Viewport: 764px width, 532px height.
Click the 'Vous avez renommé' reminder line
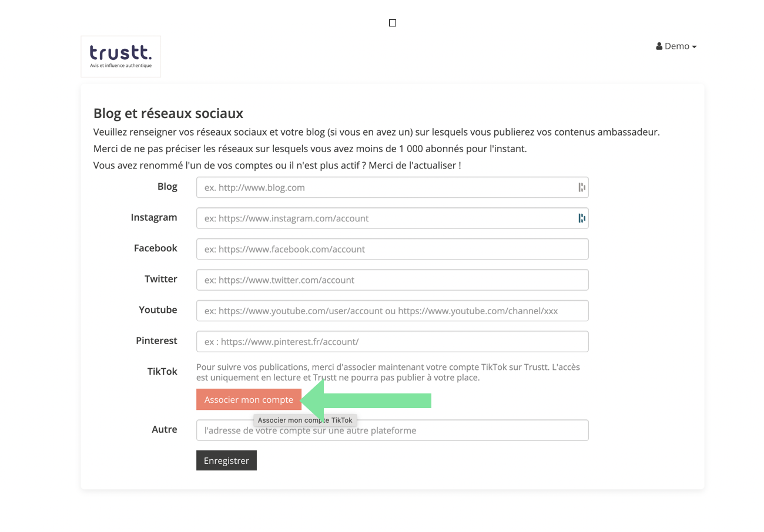[277, 166]
